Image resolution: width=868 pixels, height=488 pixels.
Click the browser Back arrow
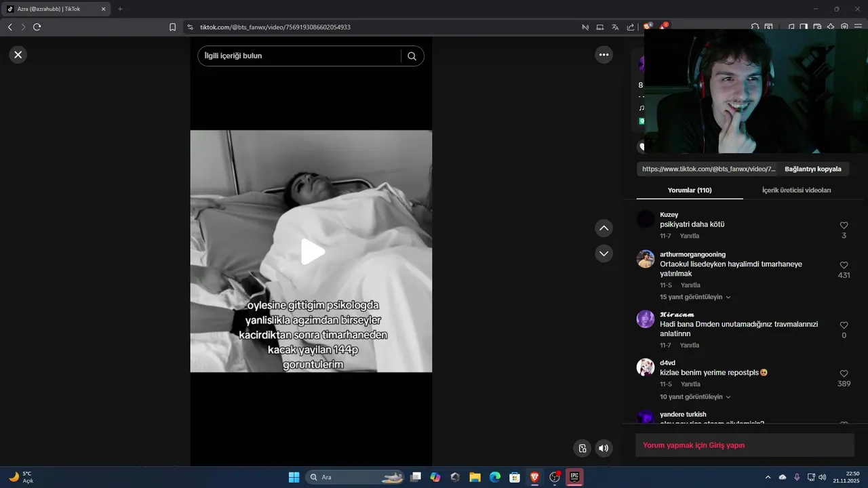click(x=9, y=27)
